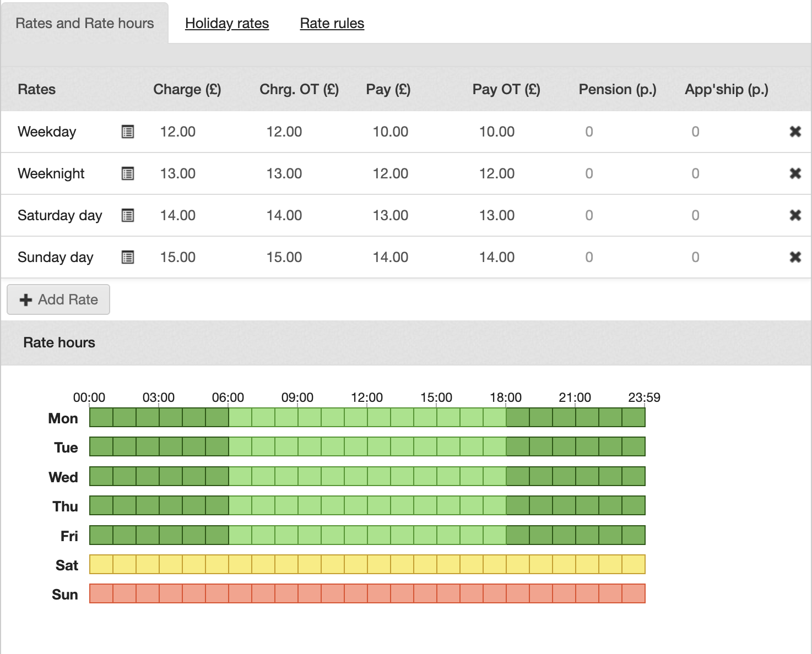Remove the Saturday day rate

tap(795, 215)
